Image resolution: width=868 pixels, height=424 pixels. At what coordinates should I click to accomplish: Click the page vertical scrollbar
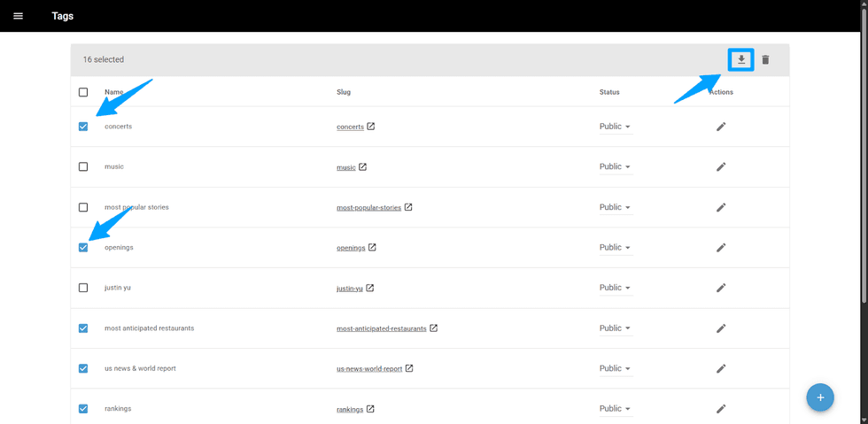pos(864,212)
